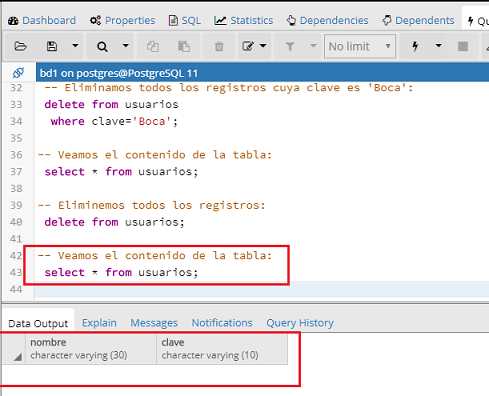Click the bd1 on postgres@PostgreSQL 11 connection bar
The image size is (489, 396).
point(262,73)
